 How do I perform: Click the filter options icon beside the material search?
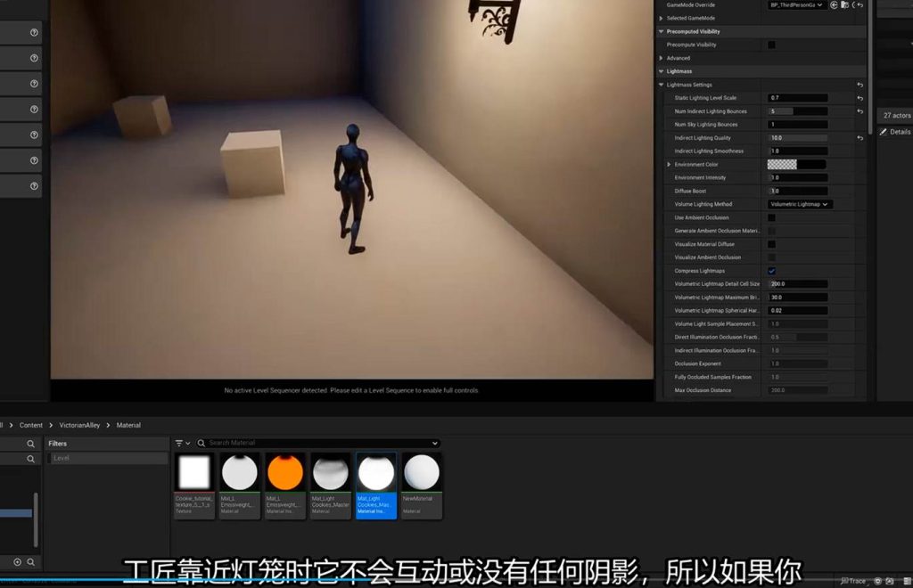coord(182,443)
